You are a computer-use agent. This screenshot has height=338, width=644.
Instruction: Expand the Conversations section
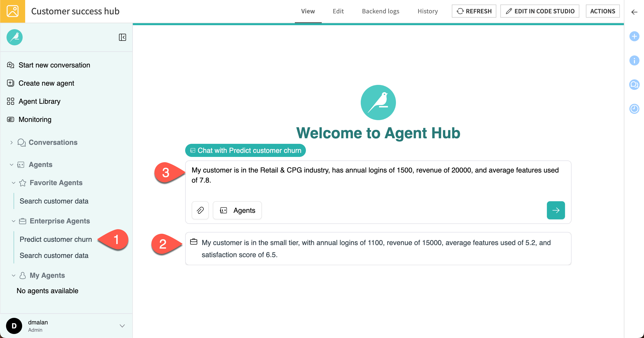tap(11, 142)
